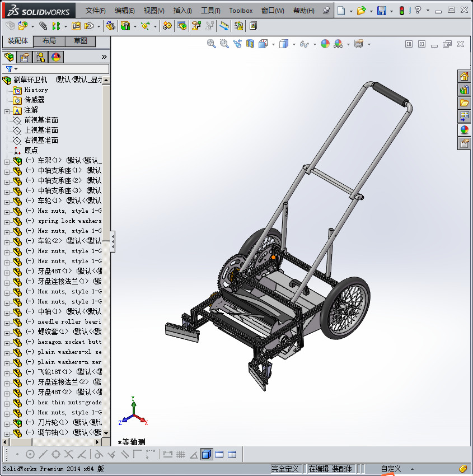The image size is (473, 476).
Task: Open the 窗口(W) menu
Action: pos(273,11)
